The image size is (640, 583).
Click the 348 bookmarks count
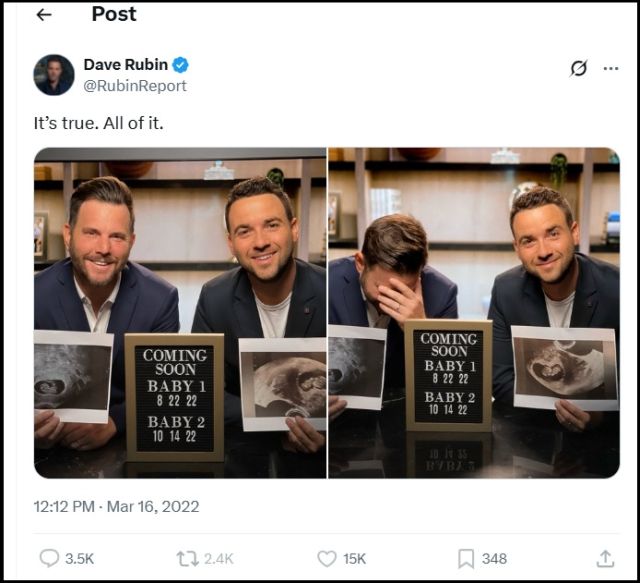tap(494, 559)
